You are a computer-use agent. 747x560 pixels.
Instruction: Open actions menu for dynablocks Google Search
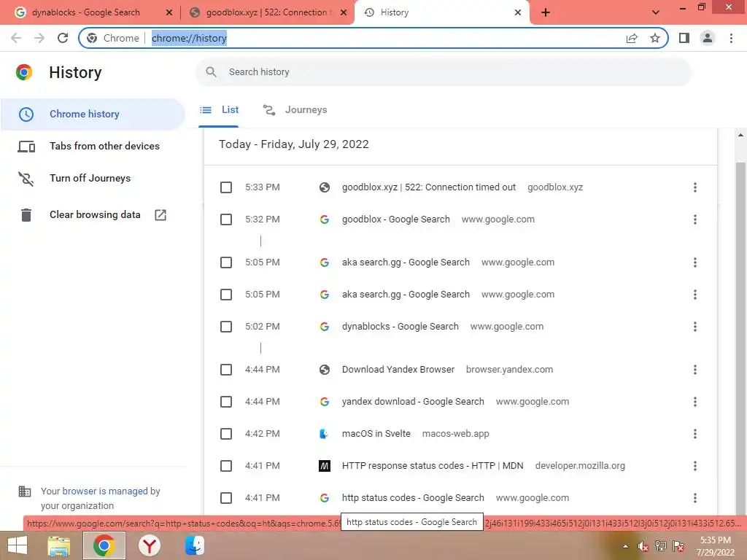[x=695, y=327]
